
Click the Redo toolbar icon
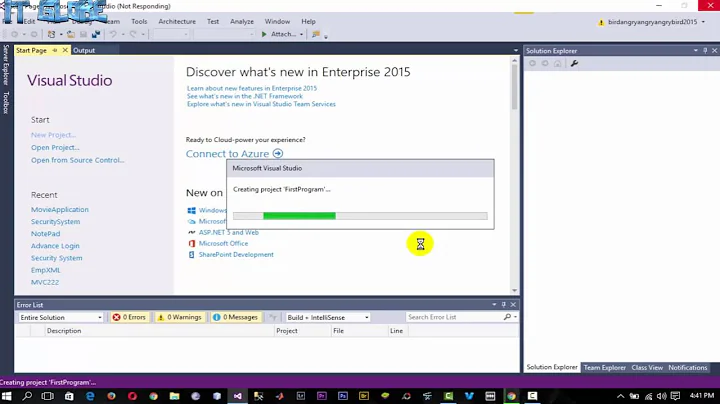(x=133, y=34)
